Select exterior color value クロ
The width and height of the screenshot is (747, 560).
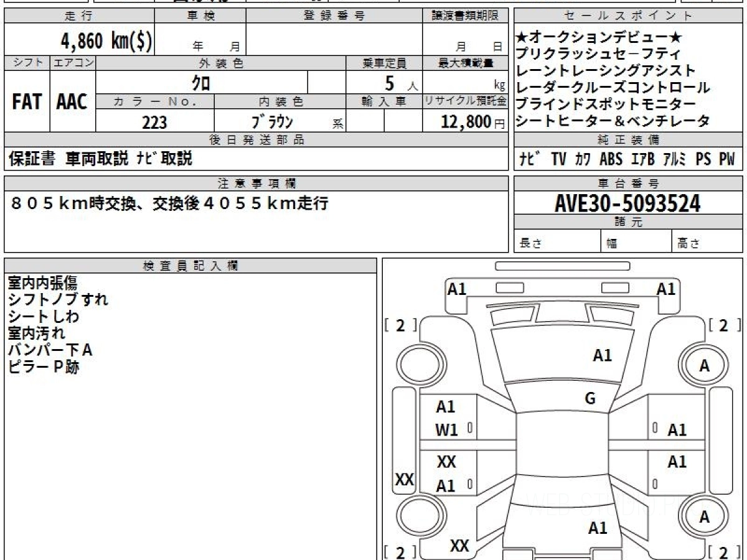click(200, 82)
